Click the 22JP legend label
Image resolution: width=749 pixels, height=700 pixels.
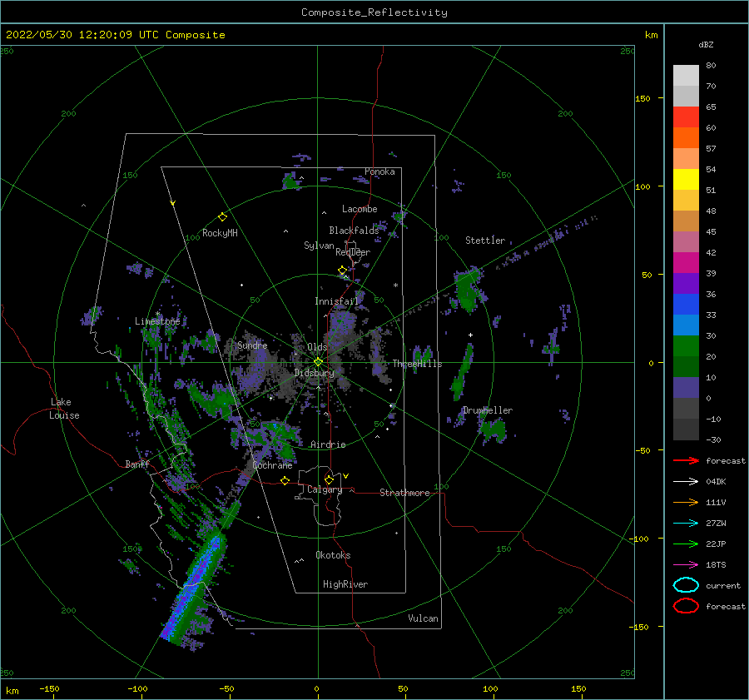[x=716, y=544]
